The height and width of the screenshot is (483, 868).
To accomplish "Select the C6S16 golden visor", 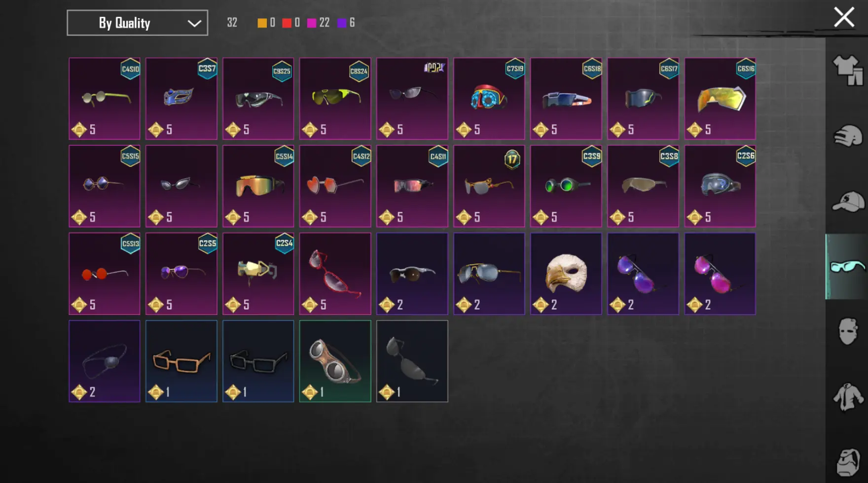I will coord(720,99).
